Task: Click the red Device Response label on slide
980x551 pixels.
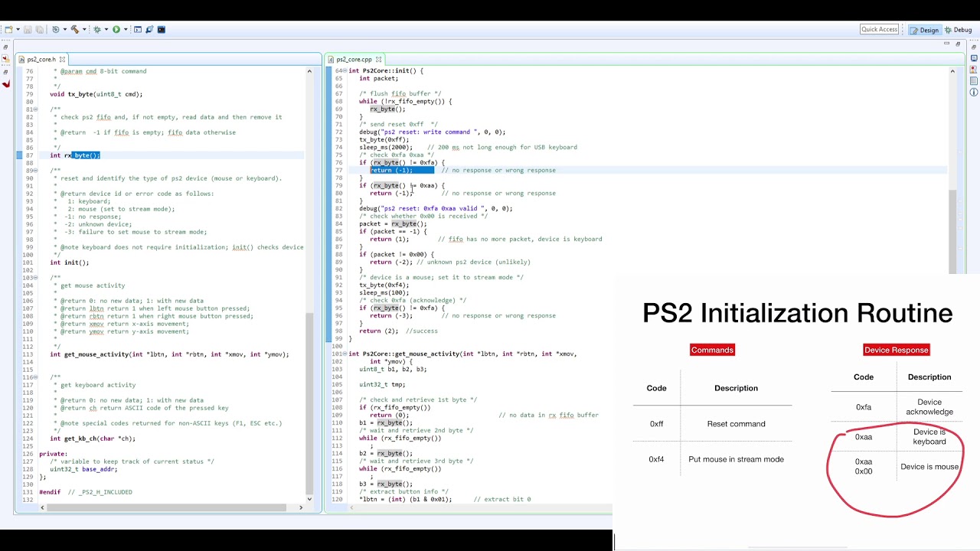Action: tap(896, 350)
